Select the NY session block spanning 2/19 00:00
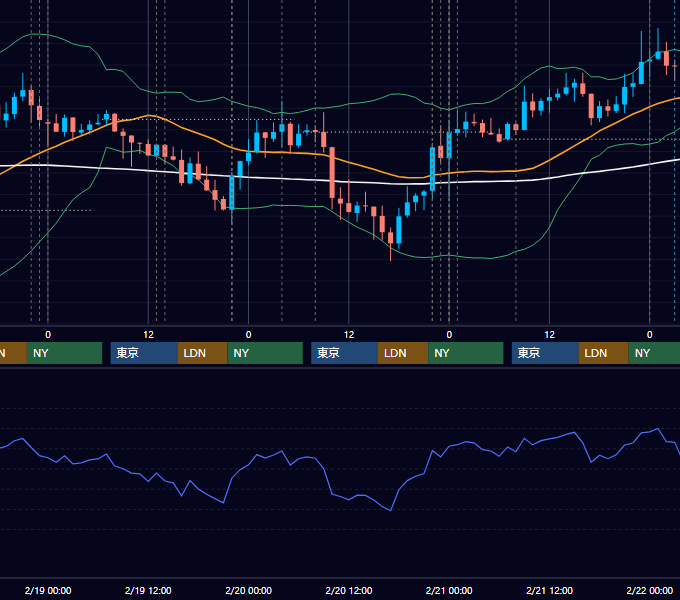The image size is (680, 600). [x=64, y=353]
